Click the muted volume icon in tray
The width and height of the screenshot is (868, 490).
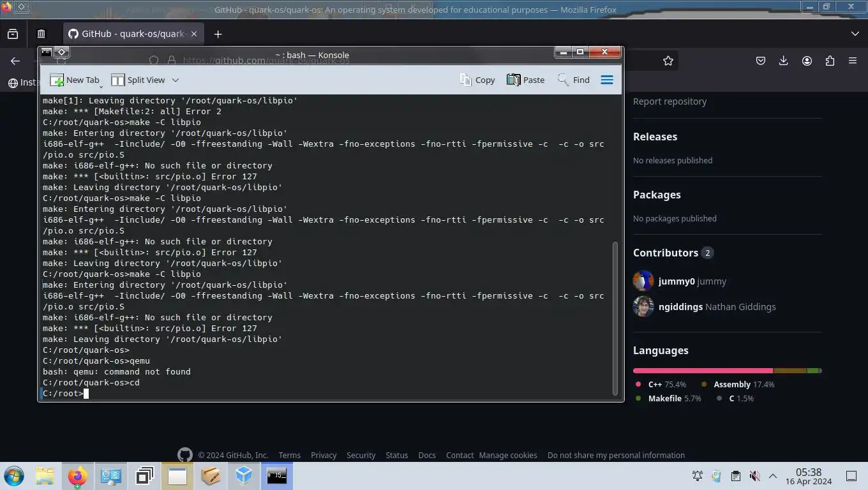[754, 476]
